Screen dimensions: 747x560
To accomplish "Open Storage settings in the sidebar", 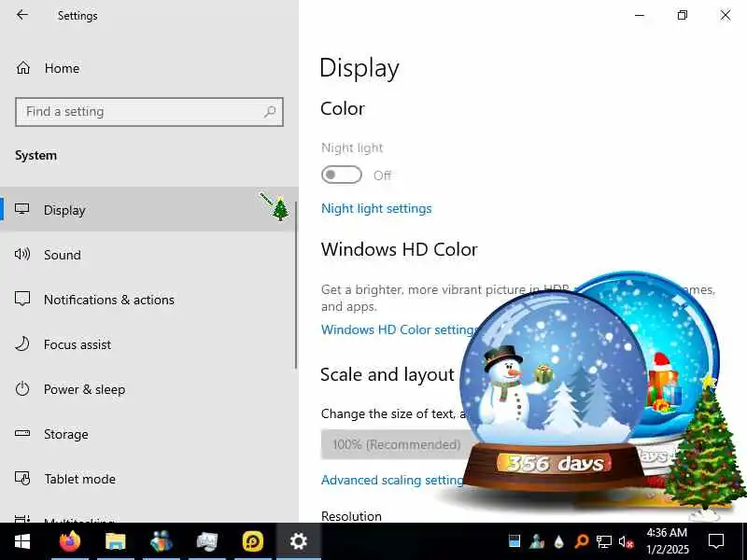I will pyautogui.click(x=149, y=433).
